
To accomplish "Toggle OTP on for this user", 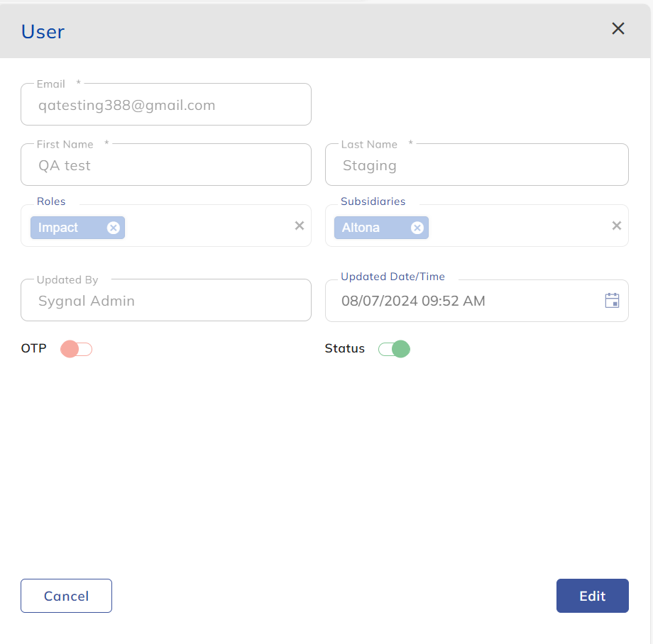I will [76, 349].
